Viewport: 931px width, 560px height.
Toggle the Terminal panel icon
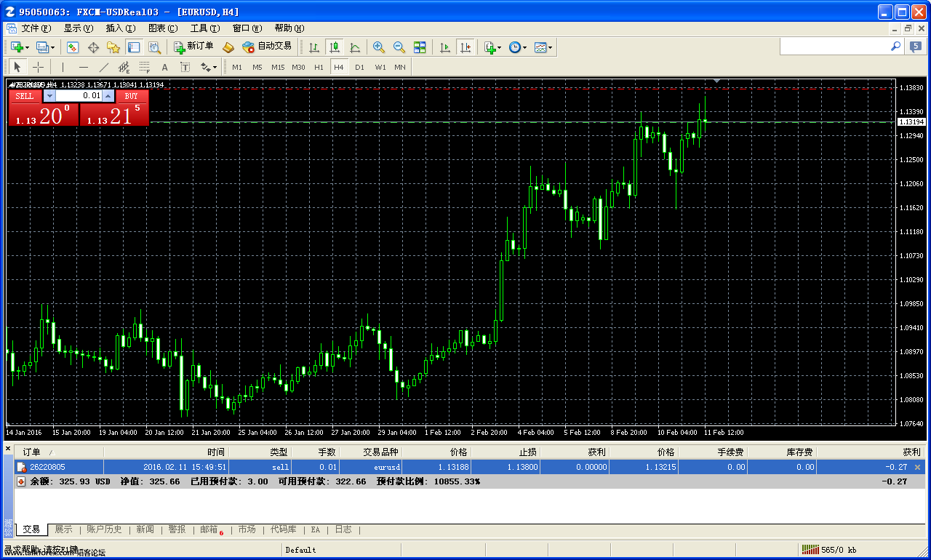pyautogui.click(x=134, y=47)
